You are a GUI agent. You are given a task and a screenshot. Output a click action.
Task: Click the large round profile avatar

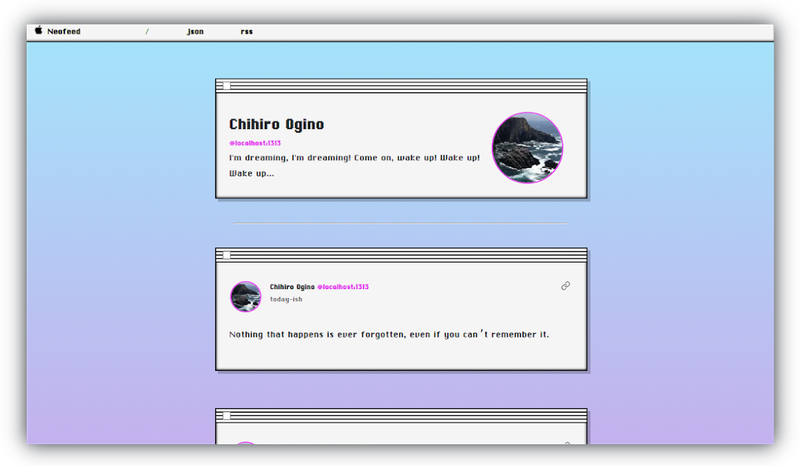point(527,148)
